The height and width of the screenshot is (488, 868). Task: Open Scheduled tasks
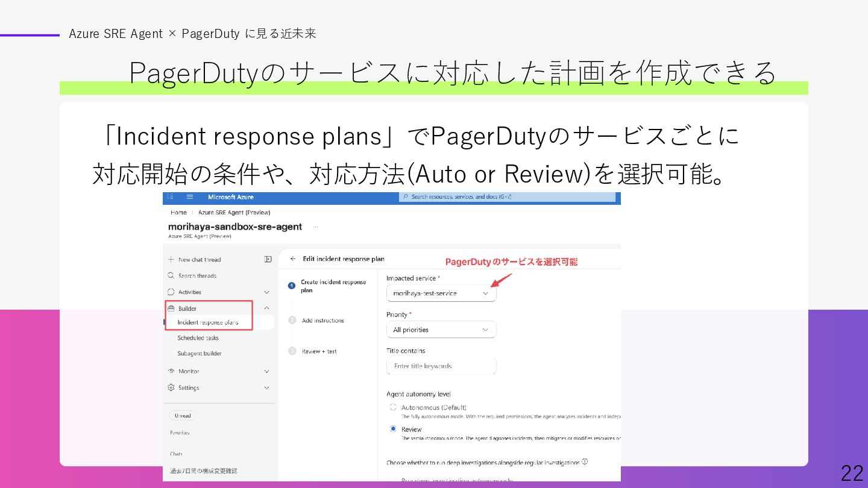198,338
